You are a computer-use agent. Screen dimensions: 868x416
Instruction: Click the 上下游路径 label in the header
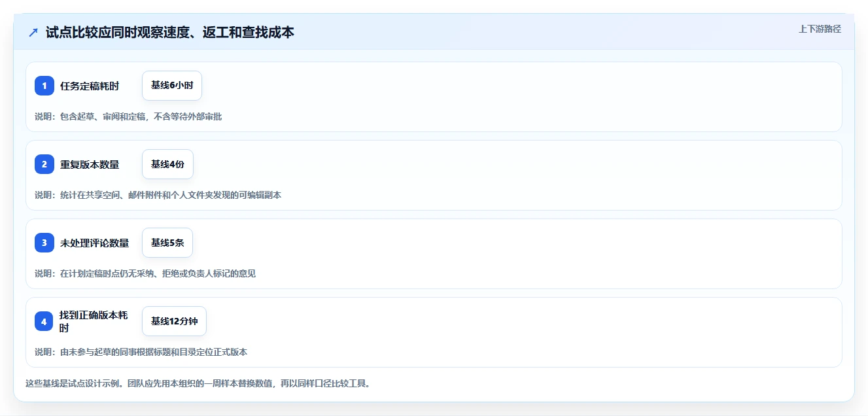(820, 29)
